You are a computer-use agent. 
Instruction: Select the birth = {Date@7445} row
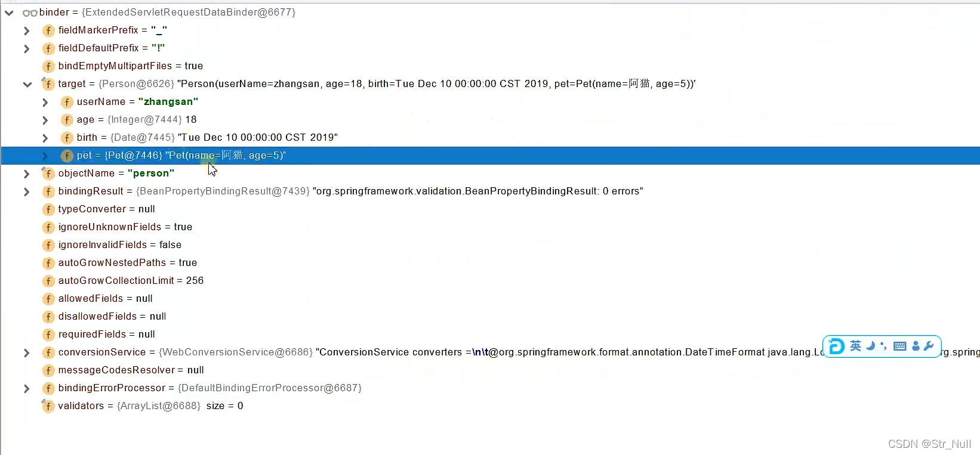[207, 138]
